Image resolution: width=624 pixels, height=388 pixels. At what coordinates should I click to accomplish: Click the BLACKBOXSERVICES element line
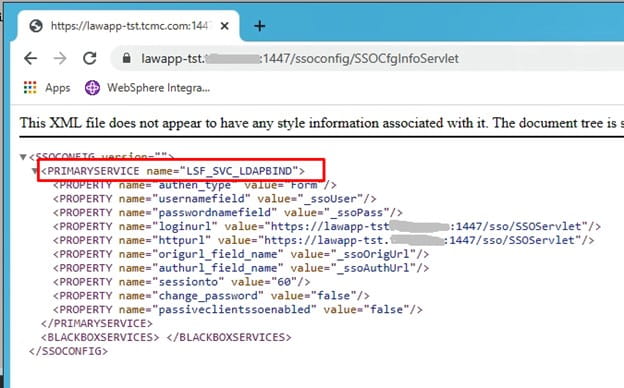166,337
